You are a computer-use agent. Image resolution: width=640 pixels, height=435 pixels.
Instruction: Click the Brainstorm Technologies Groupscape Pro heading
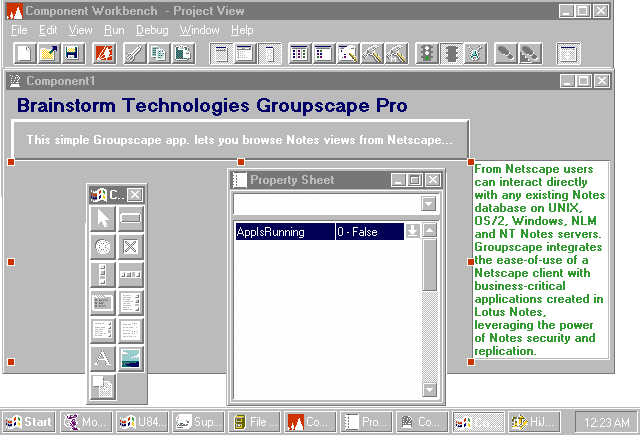212,105
